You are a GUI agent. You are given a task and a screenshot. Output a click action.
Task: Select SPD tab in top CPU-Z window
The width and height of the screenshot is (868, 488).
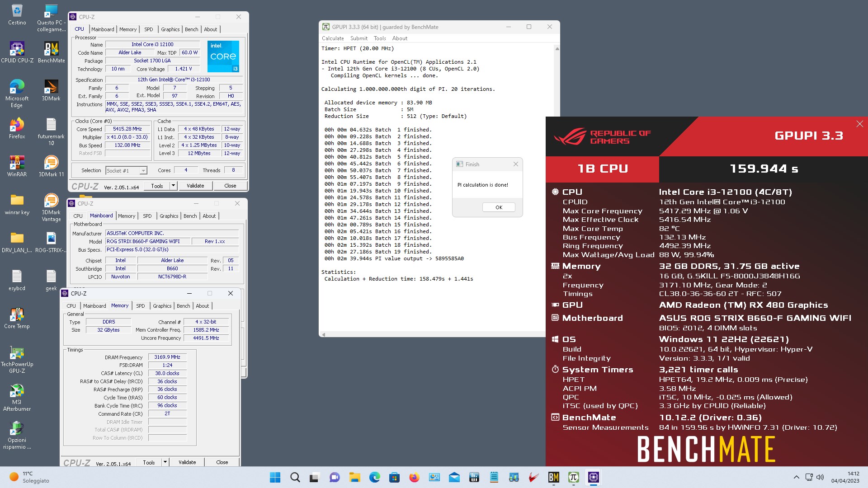pos(149,29)
